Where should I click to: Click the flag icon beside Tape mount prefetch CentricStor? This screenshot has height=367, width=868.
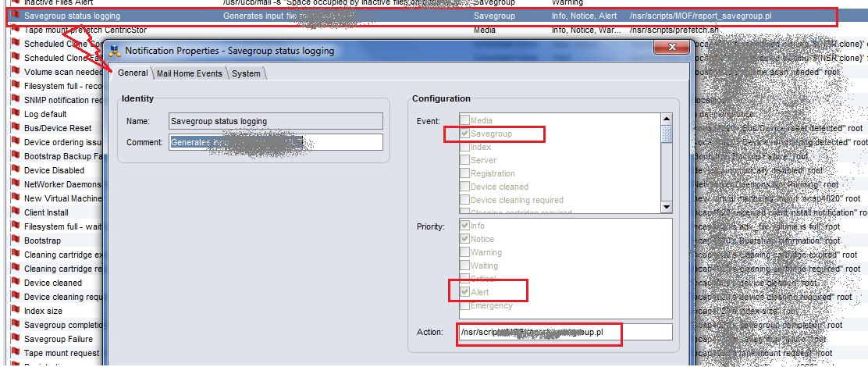pos(16,30)
